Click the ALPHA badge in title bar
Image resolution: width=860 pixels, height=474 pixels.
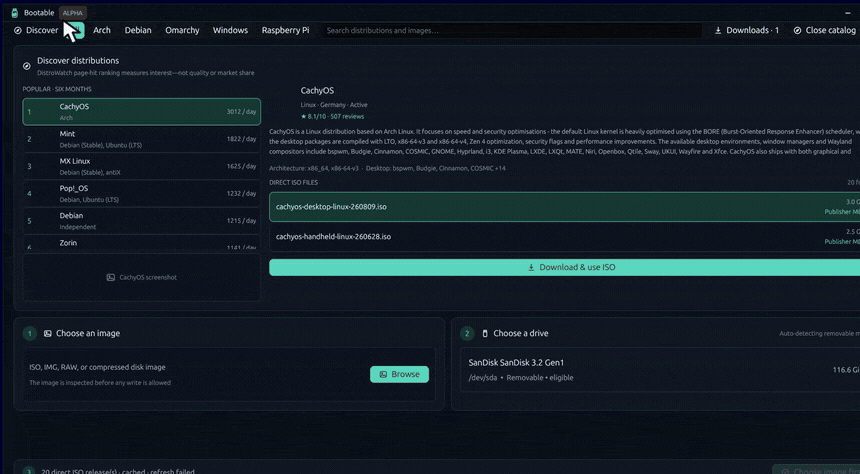click(72, 13)
